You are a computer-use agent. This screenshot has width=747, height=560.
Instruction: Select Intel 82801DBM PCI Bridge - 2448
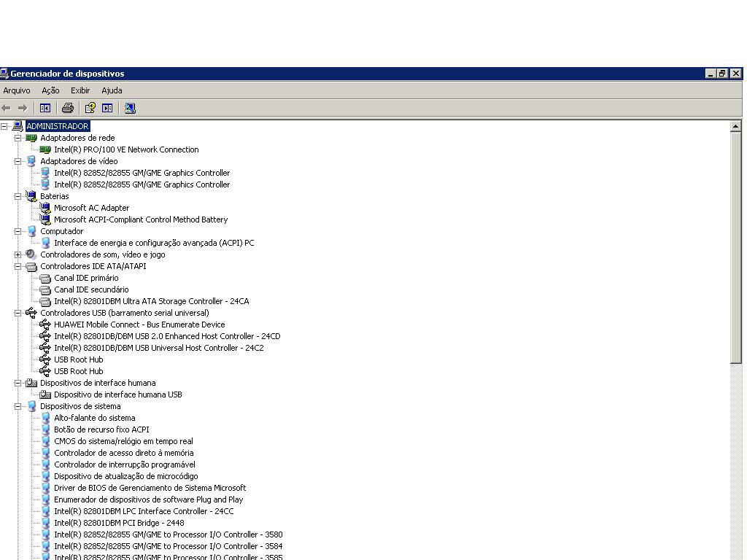[x=119, y=523]
